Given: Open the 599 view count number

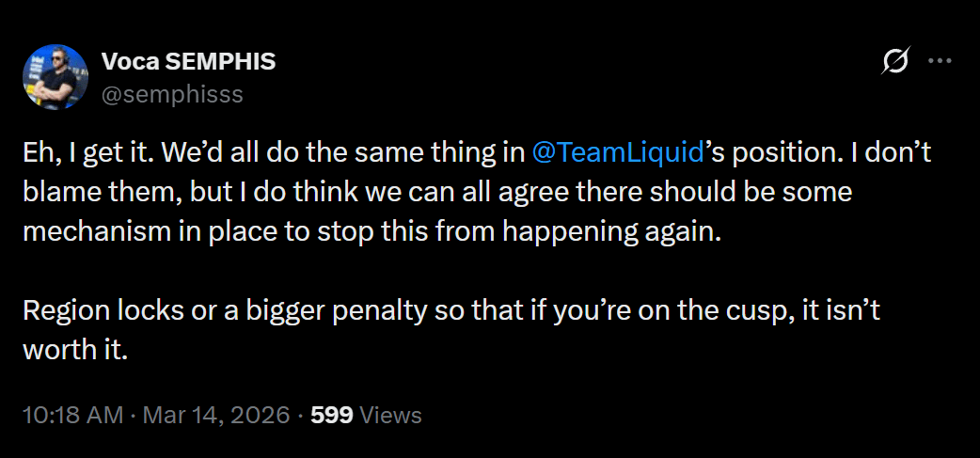Looking at the screenshot, I should click(x=331, y=415).
